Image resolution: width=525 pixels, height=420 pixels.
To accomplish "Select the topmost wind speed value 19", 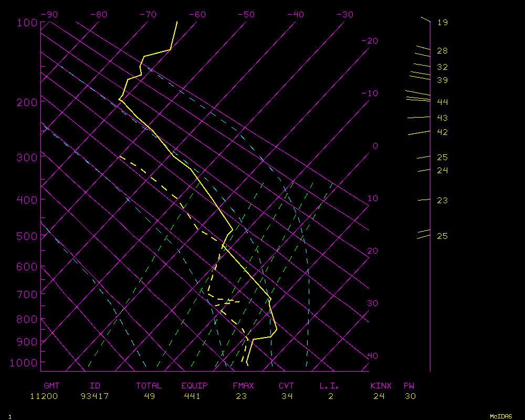I will 443,23.
